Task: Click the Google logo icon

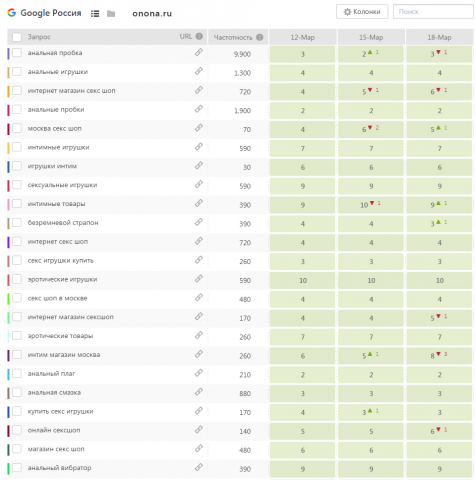Action: tap(12, 13)
